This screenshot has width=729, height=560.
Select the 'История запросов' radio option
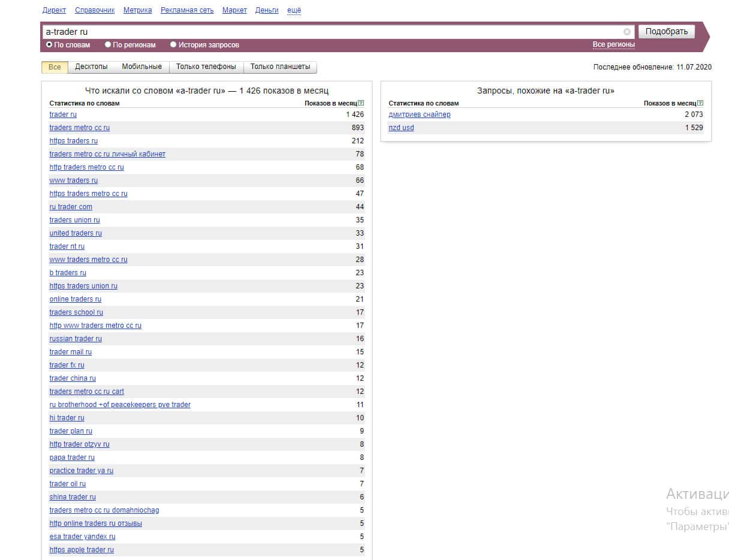[x=173, y=45]
